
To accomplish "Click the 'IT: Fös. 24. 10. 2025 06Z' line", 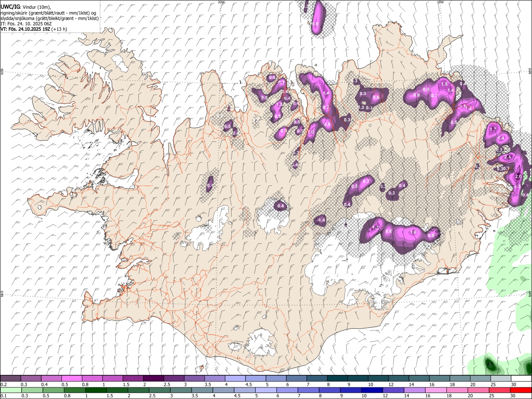I will coord(26,24).
